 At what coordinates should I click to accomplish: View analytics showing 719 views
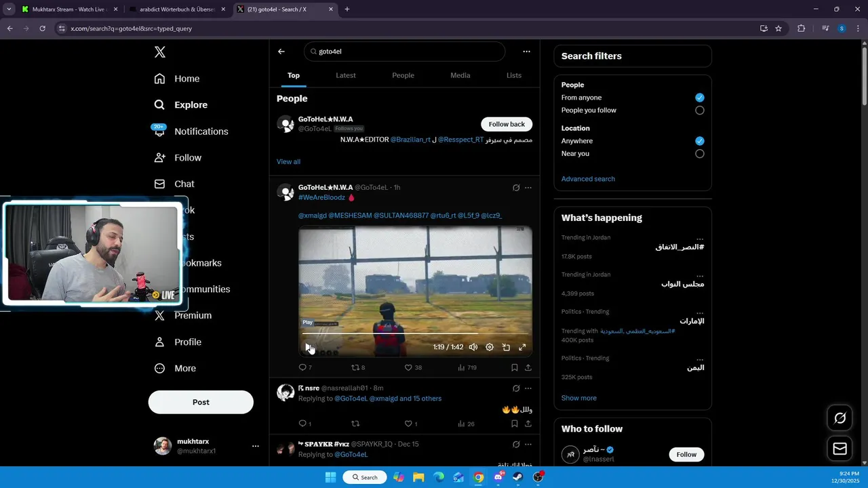467,367
